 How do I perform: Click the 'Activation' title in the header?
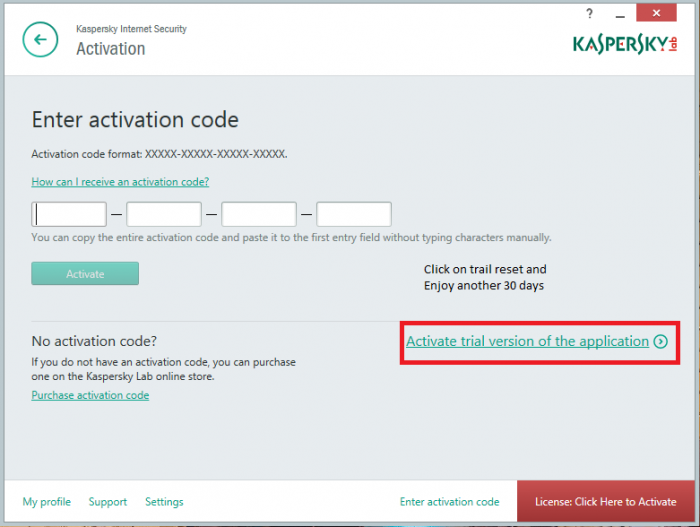pyautogui.click(x=110, y=49)
